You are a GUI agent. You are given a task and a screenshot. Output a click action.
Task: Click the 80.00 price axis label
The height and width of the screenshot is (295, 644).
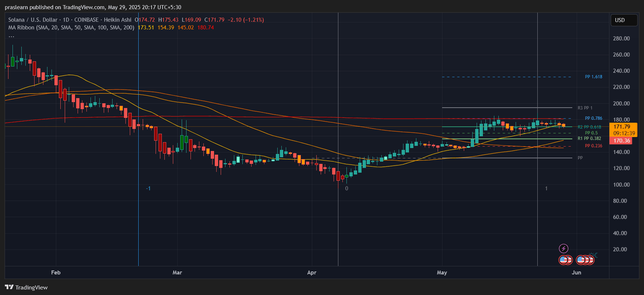(x=620, y=201)
